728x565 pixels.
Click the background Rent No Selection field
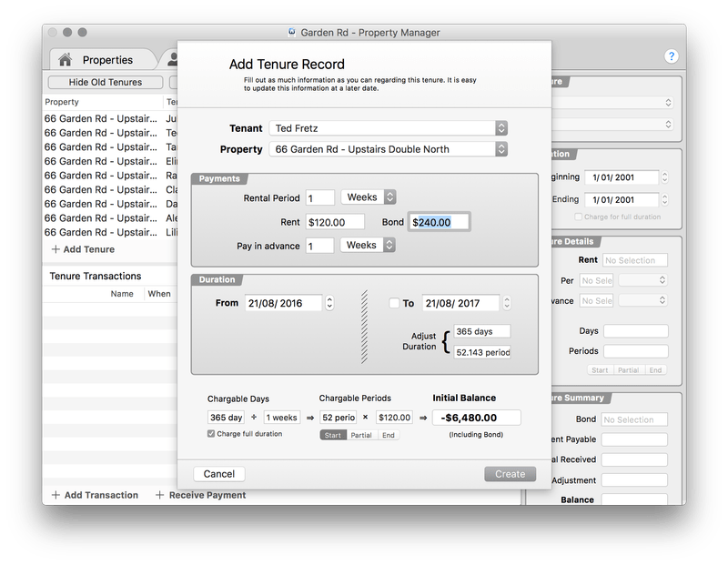tap(634, 260)
